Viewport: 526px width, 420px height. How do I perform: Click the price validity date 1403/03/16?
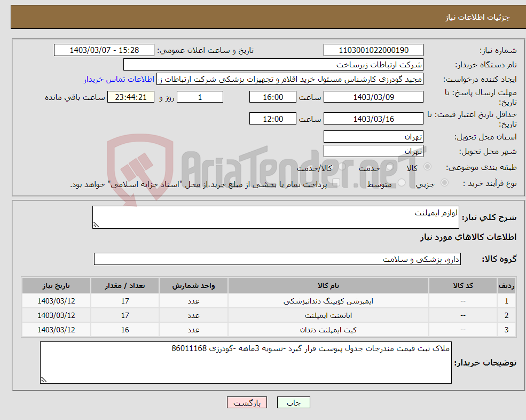tap(373, 119)
